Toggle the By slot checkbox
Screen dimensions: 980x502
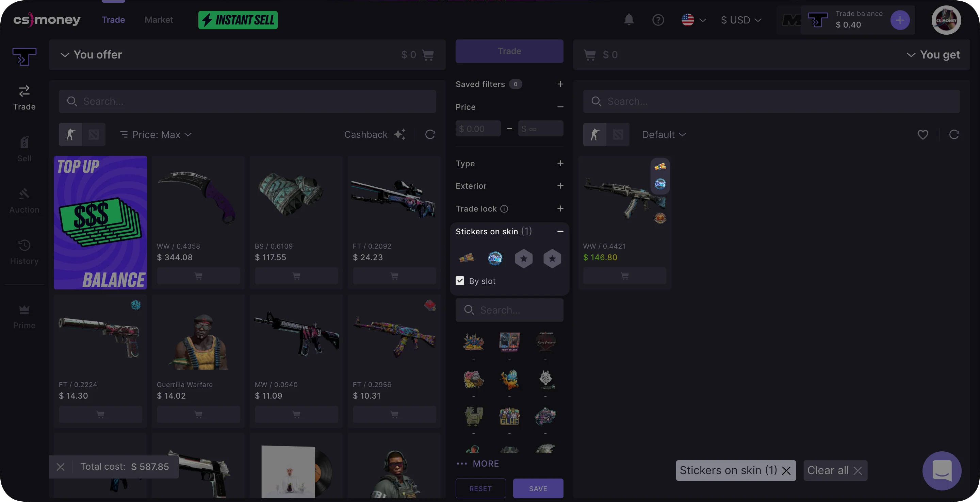click(x=460, y=281)
